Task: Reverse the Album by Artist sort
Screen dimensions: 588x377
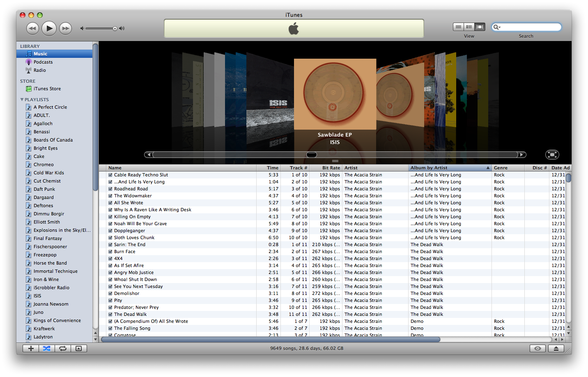Action: [x=450, y=168]
